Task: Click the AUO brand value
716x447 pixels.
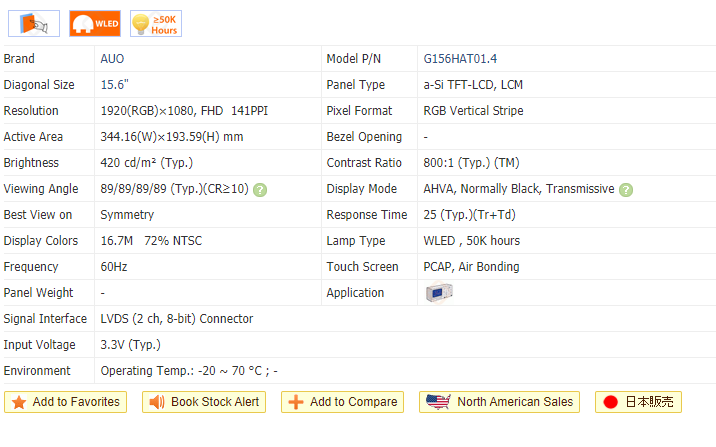Action: (112, 59)
